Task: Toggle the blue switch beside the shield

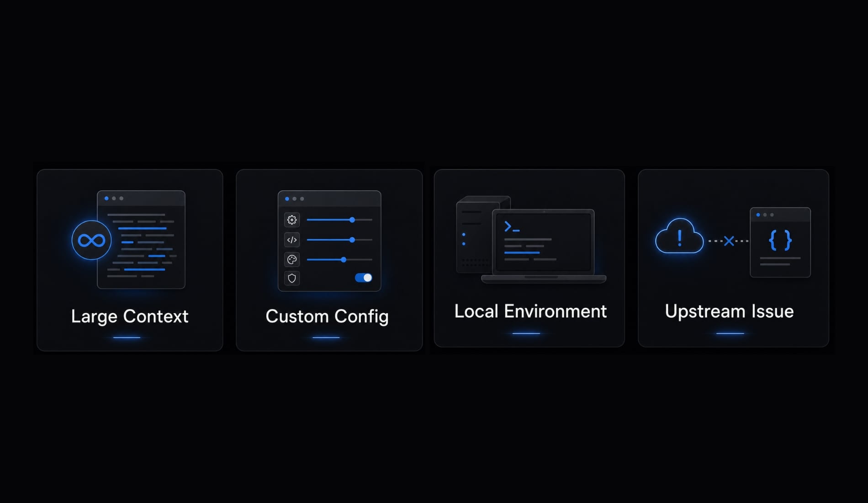Action: click(x=364, y=278)
